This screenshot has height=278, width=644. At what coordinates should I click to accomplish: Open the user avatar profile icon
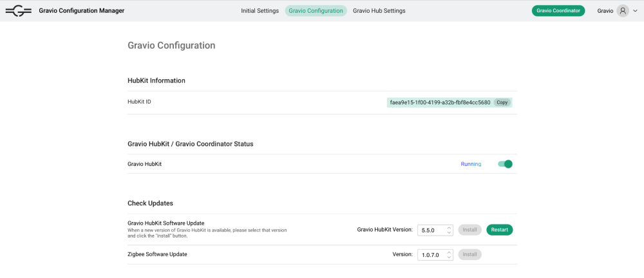point(622,11)
